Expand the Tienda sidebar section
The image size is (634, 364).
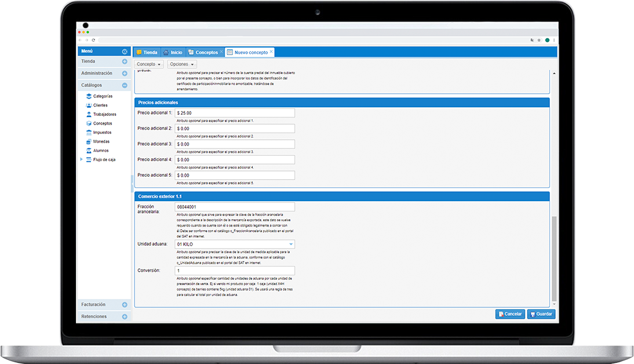click(x=125, y=61)
